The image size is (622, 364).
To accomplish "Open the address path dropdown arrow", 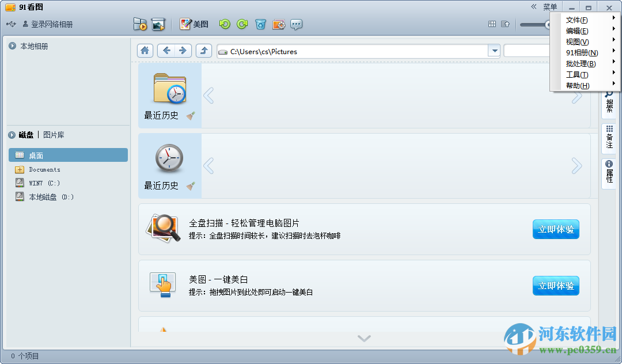I will (494, 51).
